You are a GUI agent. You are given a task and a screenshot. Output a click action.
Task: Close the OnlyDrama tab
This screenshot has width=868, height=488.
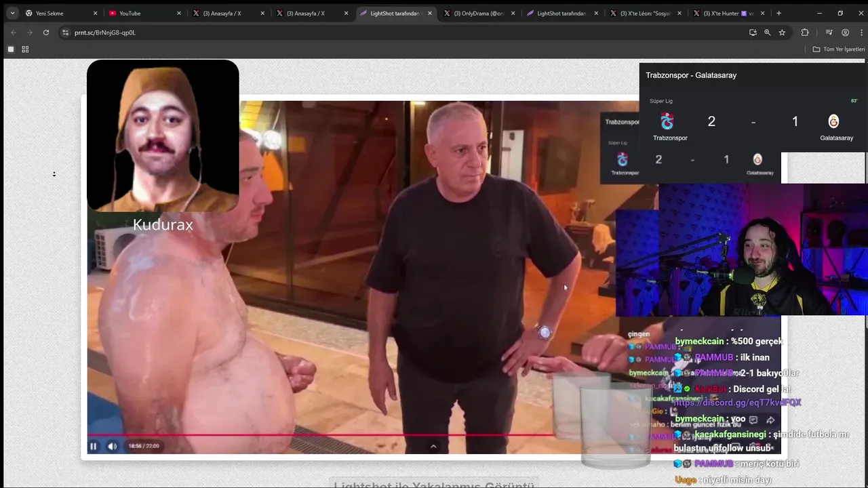513,13
